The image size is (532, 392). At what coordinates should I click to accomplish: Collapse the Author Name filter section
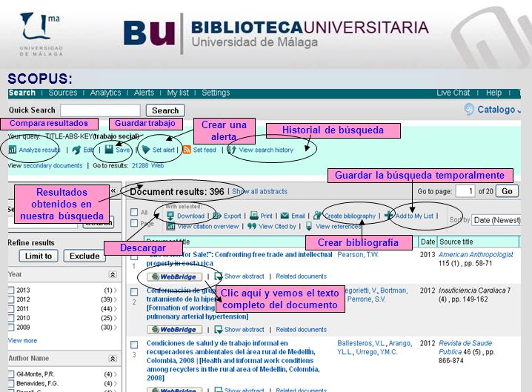tap(113, 359)
